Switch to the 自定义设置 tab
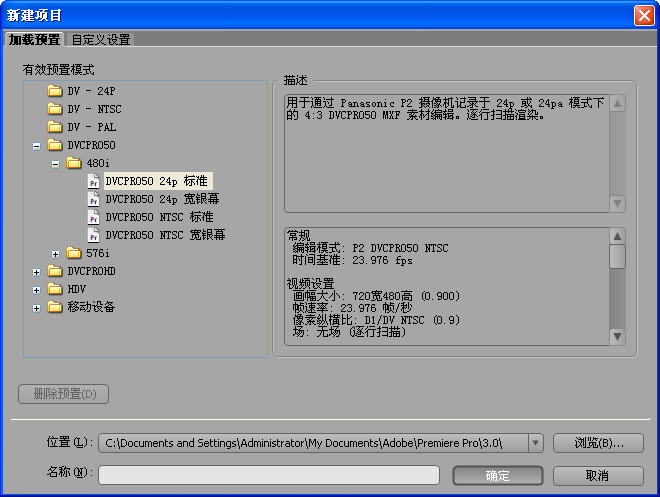 (100, 40)
